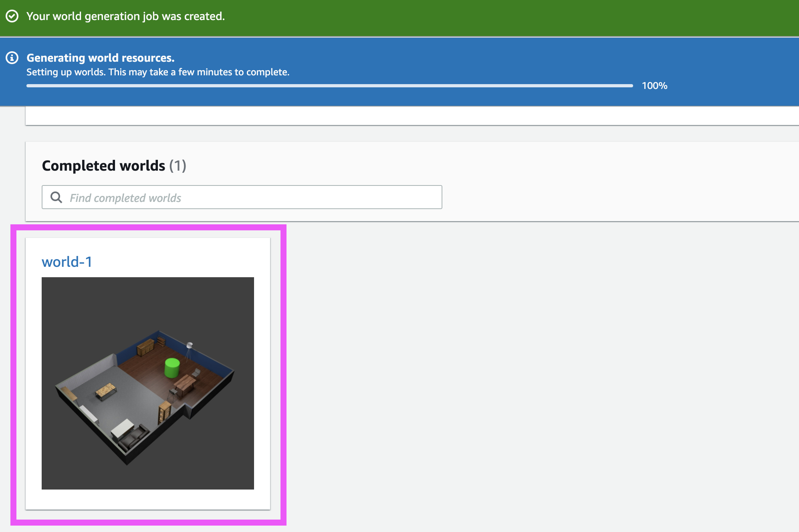Click the green cylinder in the preview
The width and height of the screenshot is (799, 532).
point(172,368)
